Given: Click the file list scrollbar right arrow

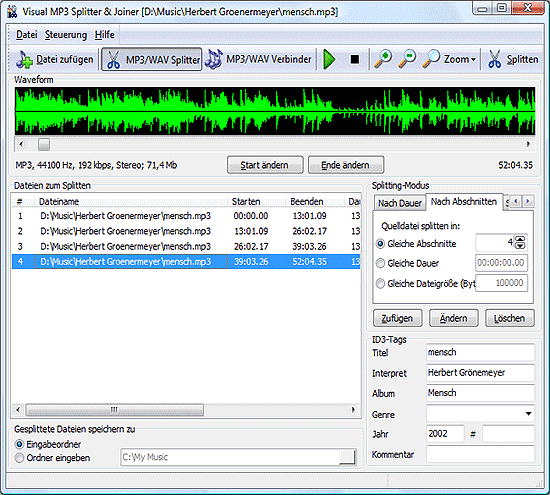Looking at the screenshot, I should tap(353, 410).
